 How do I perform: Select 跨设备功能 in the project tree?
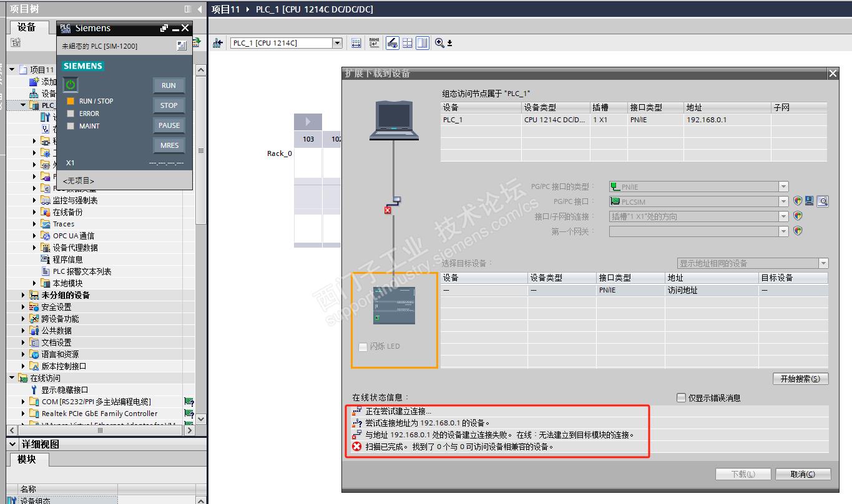60,319
